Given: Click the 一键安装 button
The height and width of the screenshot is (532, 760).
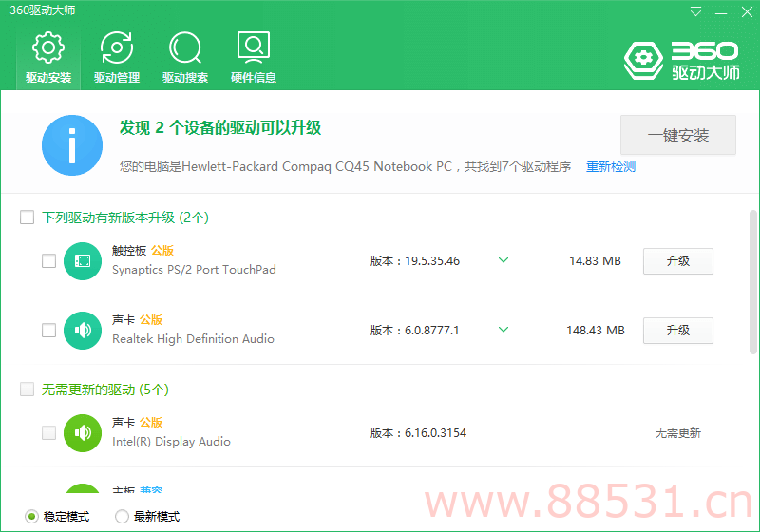Looking at the screenshot, I should pos(678,135).
